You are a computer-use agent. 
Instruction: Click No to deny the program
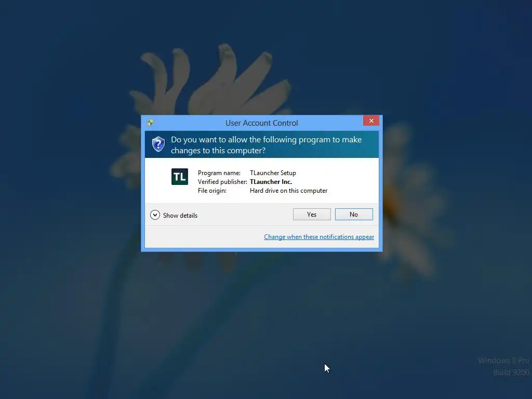click(354, 215)
